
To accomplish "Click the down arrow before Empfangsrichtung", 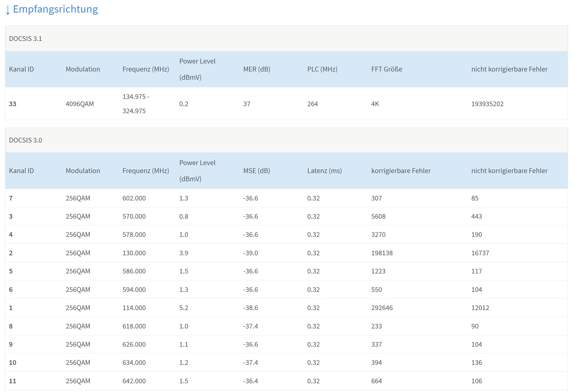I will (x=8, y=10).
